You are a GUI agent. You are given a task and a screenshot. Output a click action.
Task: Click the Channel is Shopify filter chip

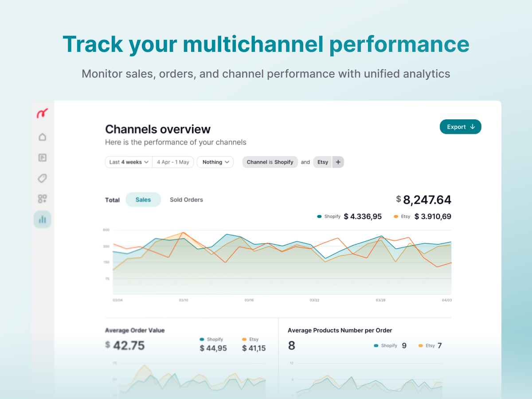(270, 162)
